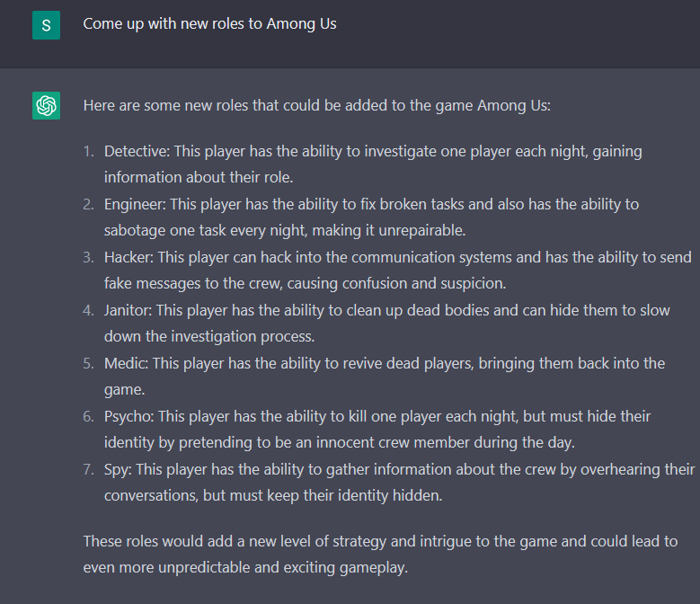Screen dimensions: 700x604
Task: Click 'fake messages to the crew' text line
Action: pyautogui.click(x=305, y=283)
